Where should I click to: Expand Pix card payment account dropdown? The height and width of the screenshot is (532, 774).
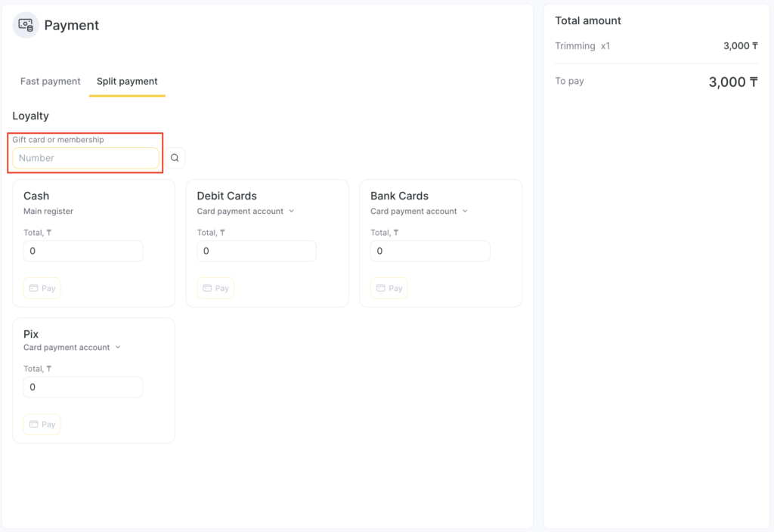(x=72, y=348)
